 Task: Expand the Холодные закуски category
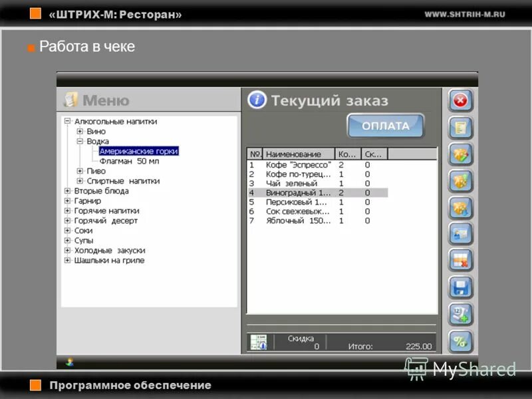click(x=67, y=251)
